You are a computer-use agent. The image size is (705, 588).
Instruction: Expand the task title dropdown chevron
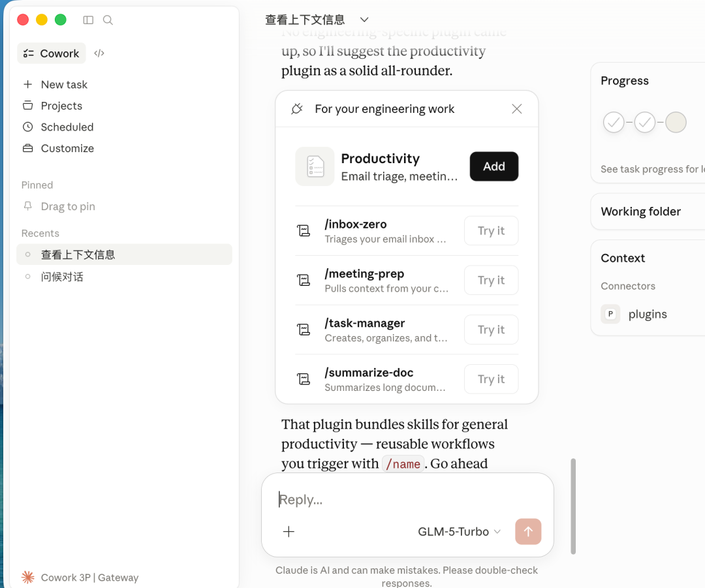[x=364, y=20]
